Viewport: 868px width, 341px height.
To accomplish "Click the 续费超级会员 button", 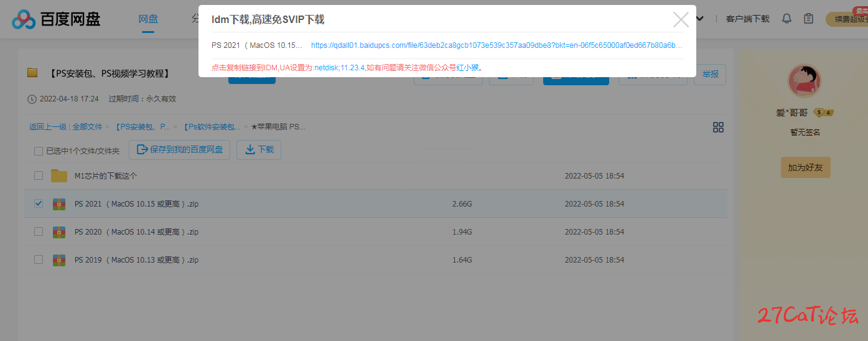I will 847,19.
